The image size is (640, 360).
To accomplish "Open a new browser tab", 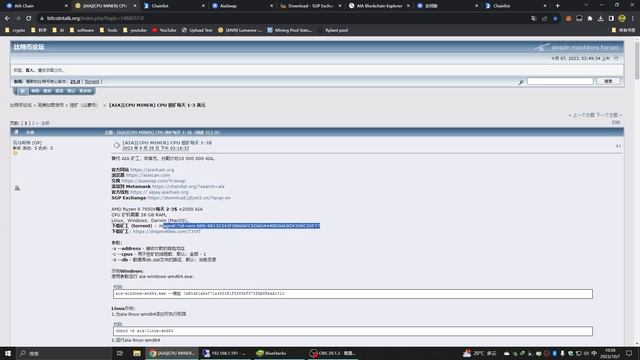I will pyautogui.click(x=558, y=6).
